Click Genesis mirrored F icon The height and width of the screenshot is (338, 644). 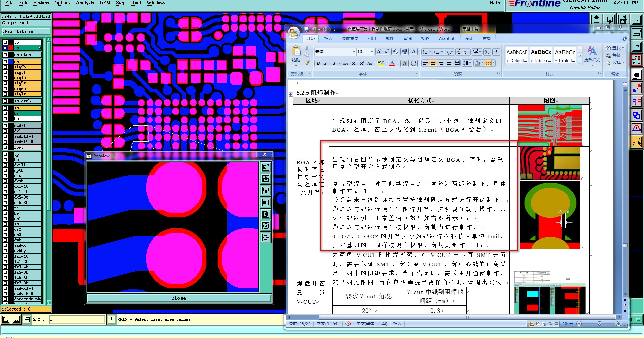pyautogui.click(x=637, y=102)
